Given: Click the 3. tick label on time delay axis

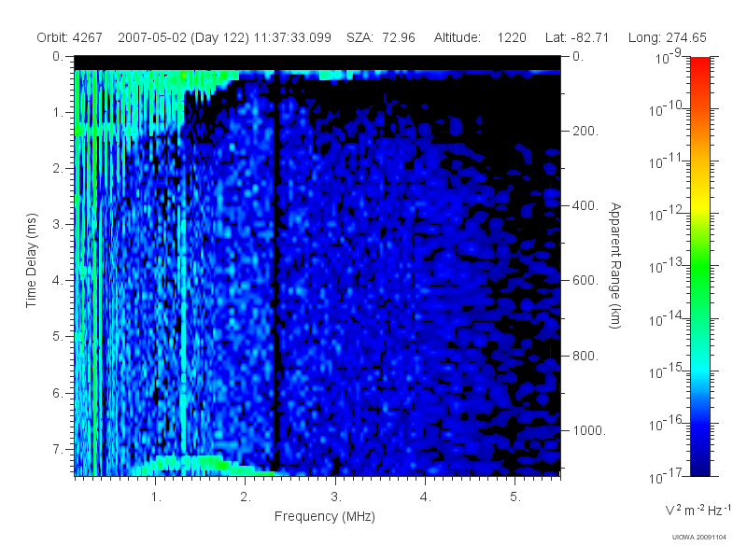Looking at the screenshot, I should (x=58, y=224).
